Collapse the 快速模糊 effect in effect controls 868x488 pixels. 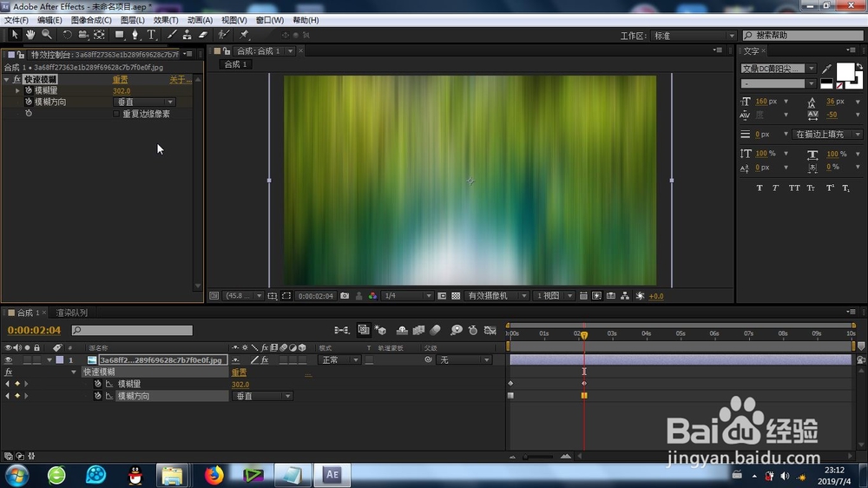(x=7, y=79)
